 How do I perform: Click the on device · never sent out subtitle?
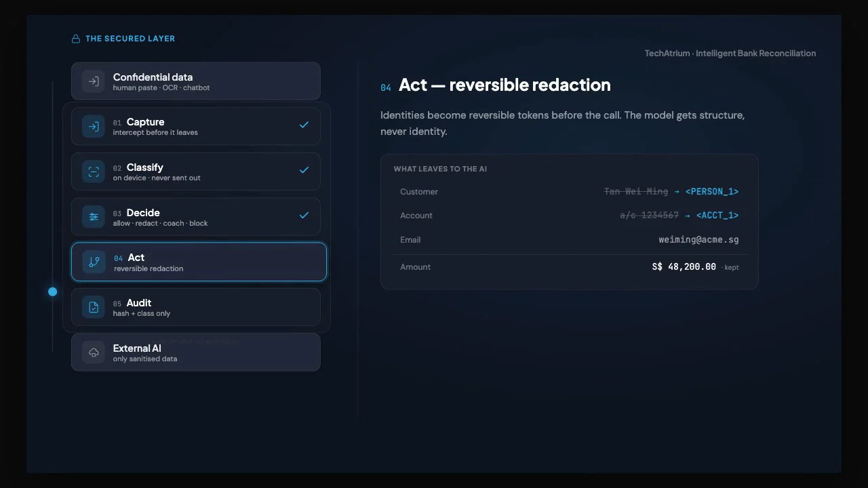(x=157, y=178)
